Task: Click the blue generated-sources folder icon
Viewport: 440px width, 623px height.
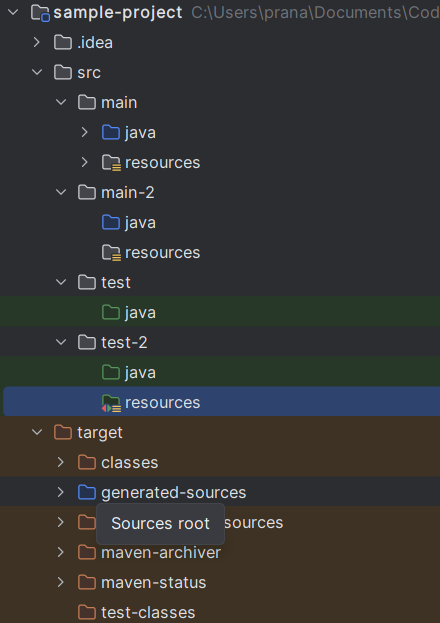Action: pyautogui.click(x=87, y=492)
